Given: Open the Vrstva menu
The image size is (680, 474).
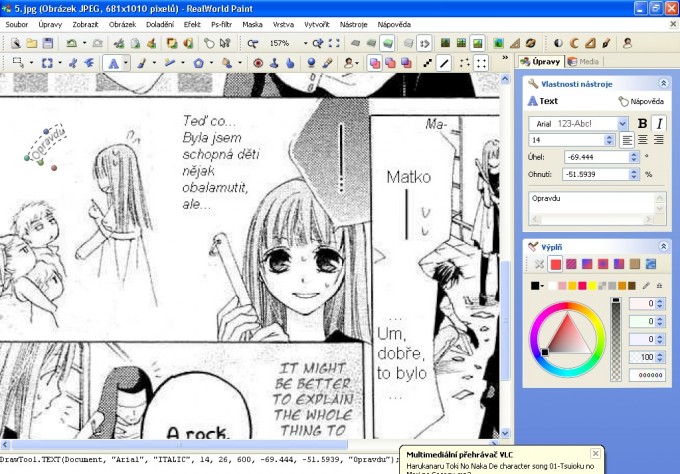Looking at the screenshot, I should 283,24.
